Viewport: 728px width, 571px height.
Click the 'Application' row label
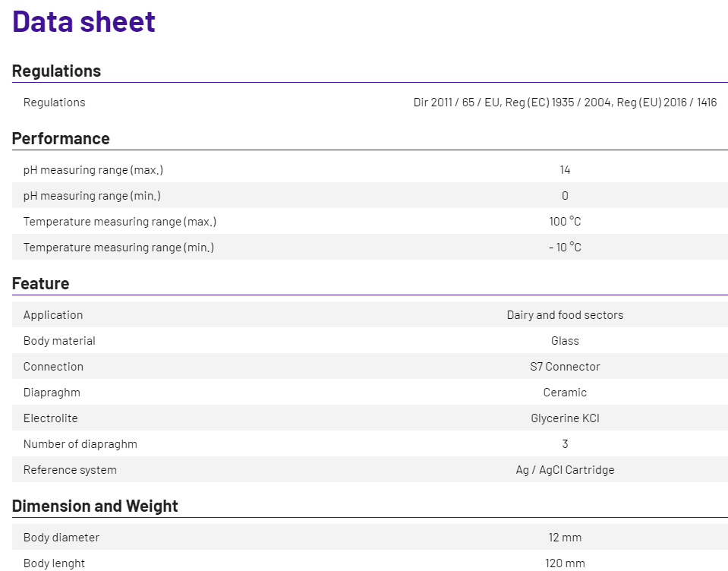(x=53, y=315)
